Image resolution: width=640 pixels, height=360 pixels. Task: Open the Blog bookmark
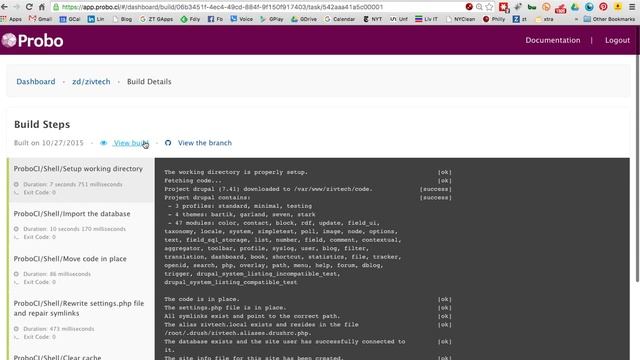(x=122, y=19)
